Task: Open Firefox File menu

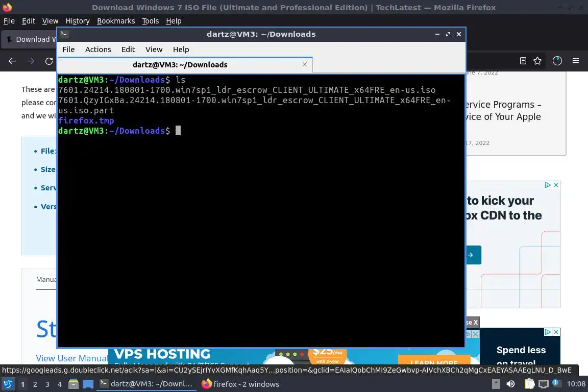Action: point(9,21)
